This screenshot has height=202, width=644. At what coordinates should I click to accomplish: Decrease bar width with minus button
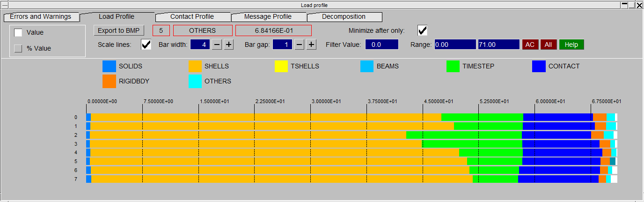pos(217,45)
